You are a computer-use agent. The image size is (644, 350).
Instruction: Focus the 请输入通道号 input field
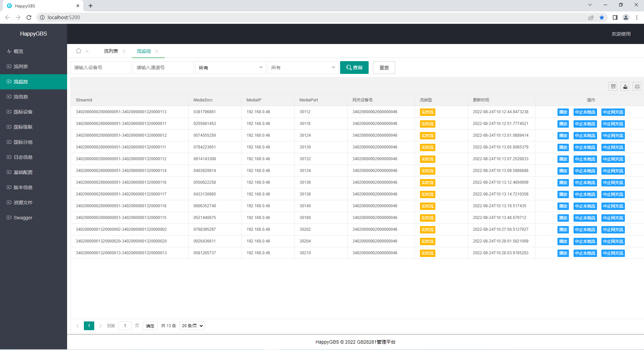[163, 68]
